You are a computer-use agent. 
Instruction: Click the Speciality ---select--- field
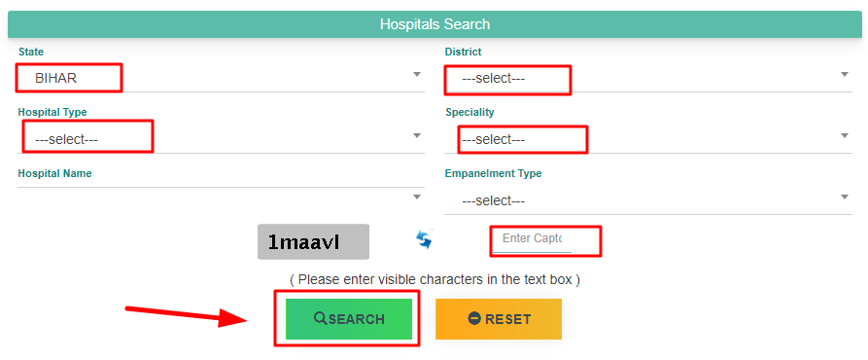click(x=648, y=139)
